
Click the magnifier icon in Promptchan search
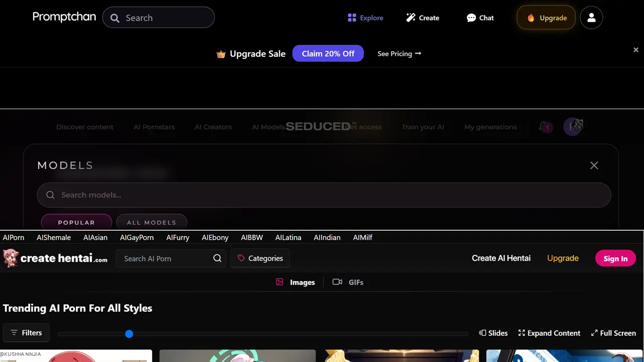click(x=115, y=18)
